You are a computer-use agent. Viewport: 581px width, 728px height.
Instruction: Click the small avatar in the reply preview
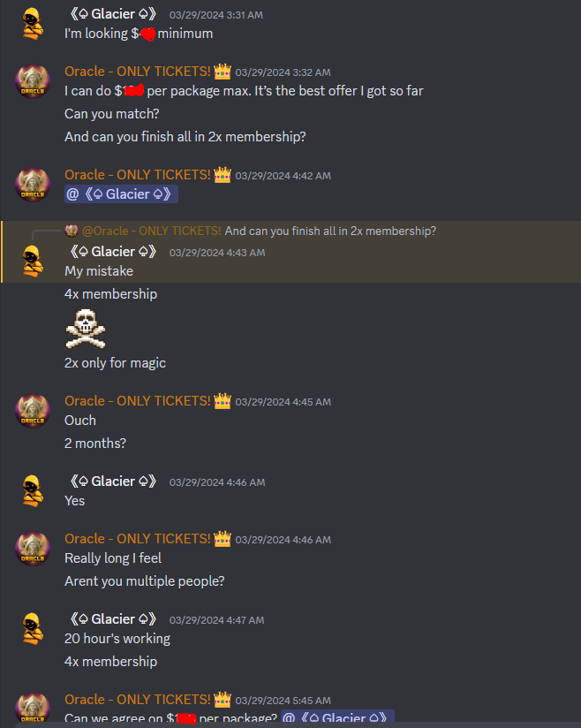(71, 231)
